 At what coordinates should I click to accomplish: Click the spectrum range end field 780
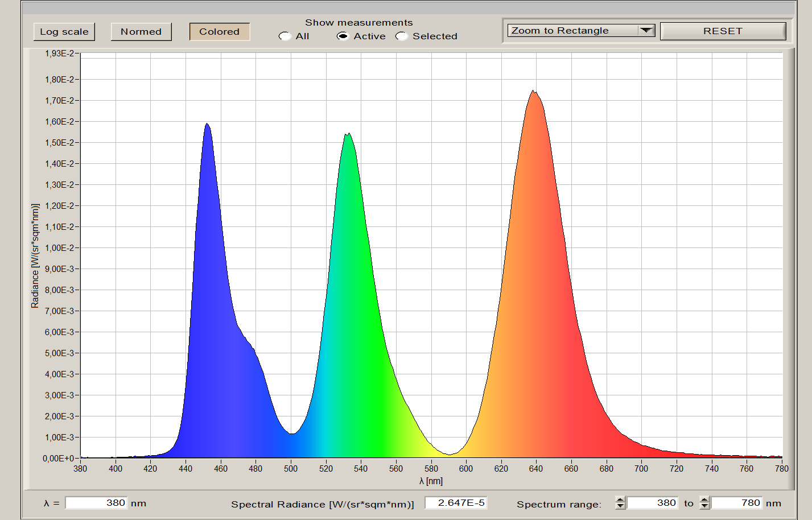pos(737,503)
